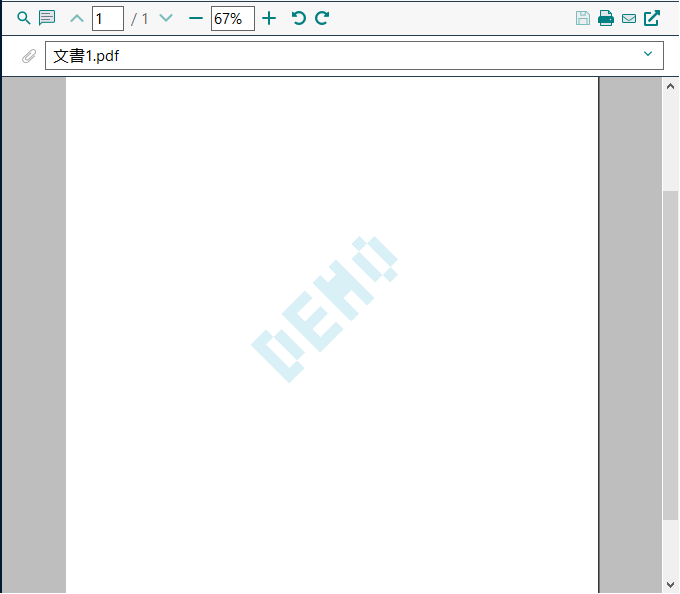
Task: Click the page number input field
Action: click(108, 18)
